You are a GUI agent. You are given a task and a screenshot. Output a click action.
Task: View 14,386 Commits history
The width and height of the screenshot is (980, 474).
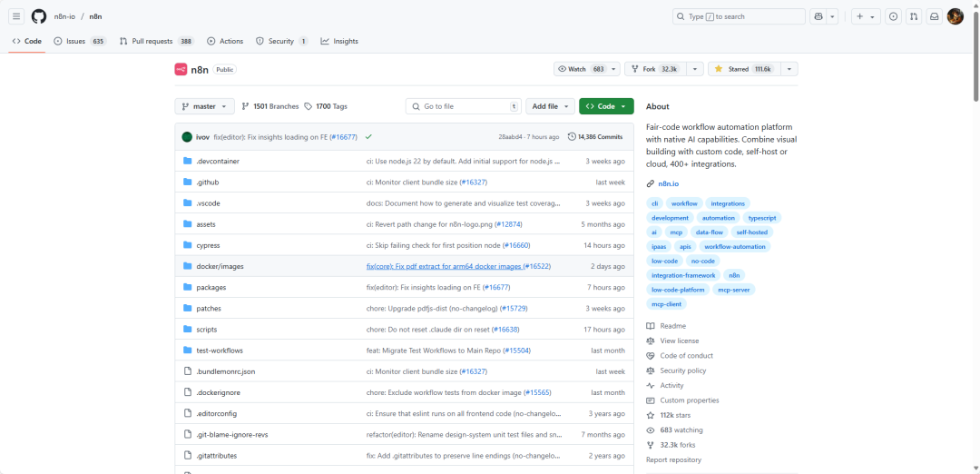point(594,137)
